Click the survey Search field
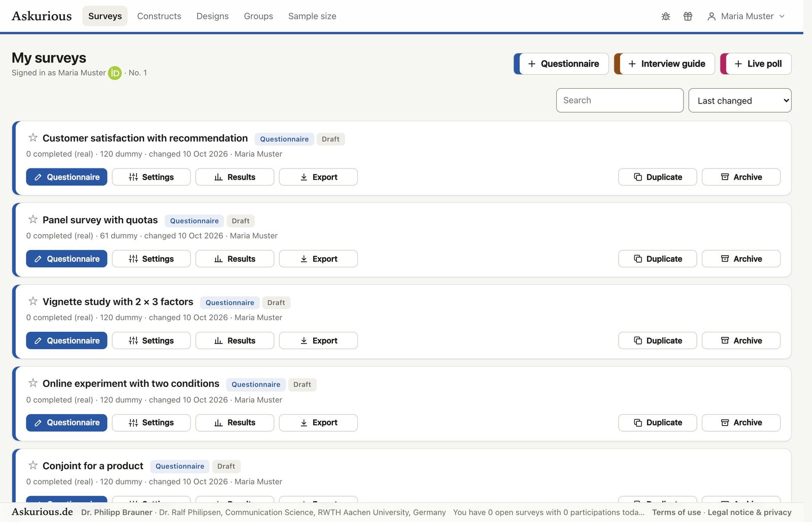 620,100
